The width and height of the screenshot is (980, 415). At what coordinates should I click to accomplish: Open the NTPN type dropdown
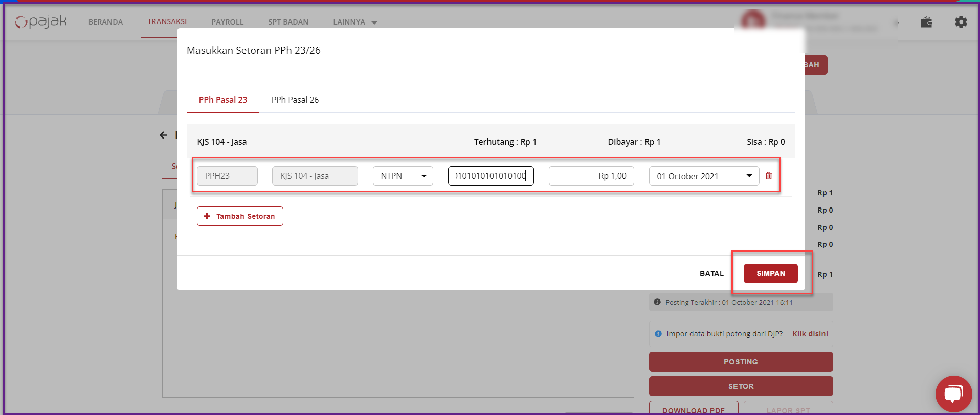[403, 176]
